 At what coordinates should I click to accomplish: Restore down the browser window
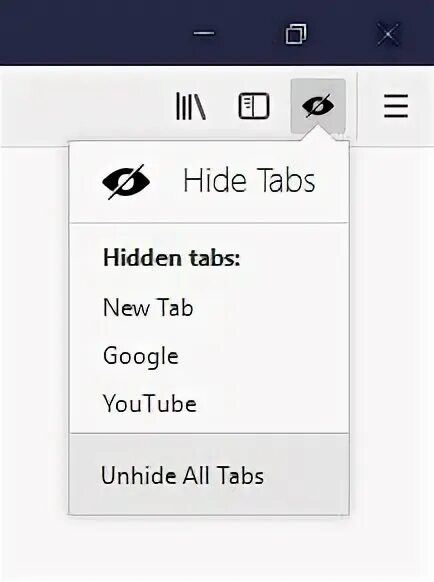point(296,34)
